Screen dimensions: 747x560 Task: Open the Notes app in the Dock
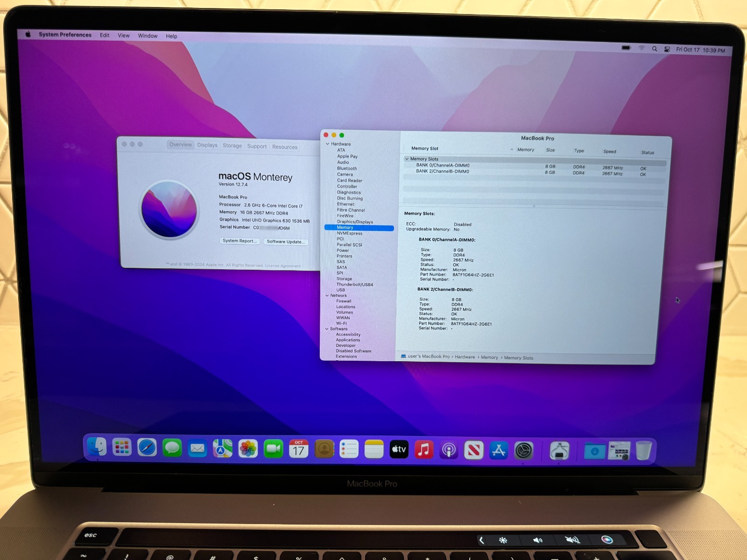pyautogui.click(x=374, y=450)
